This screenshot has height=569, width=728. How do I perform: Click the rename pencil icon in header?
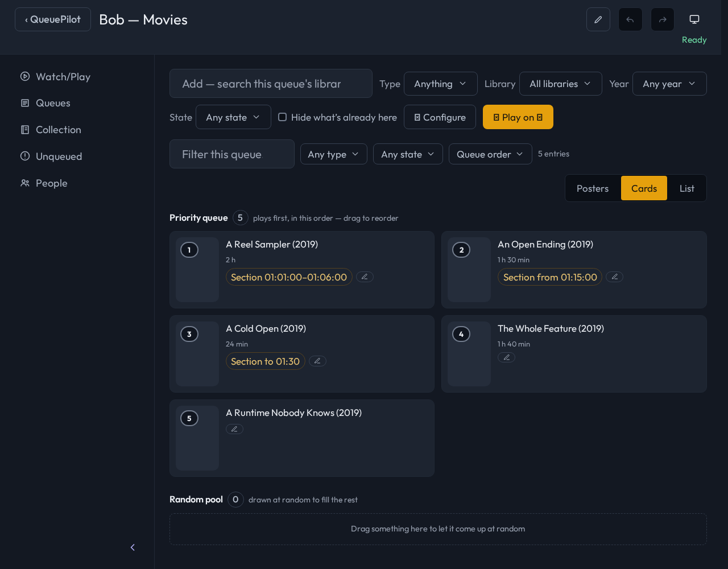tap(598, 19)
